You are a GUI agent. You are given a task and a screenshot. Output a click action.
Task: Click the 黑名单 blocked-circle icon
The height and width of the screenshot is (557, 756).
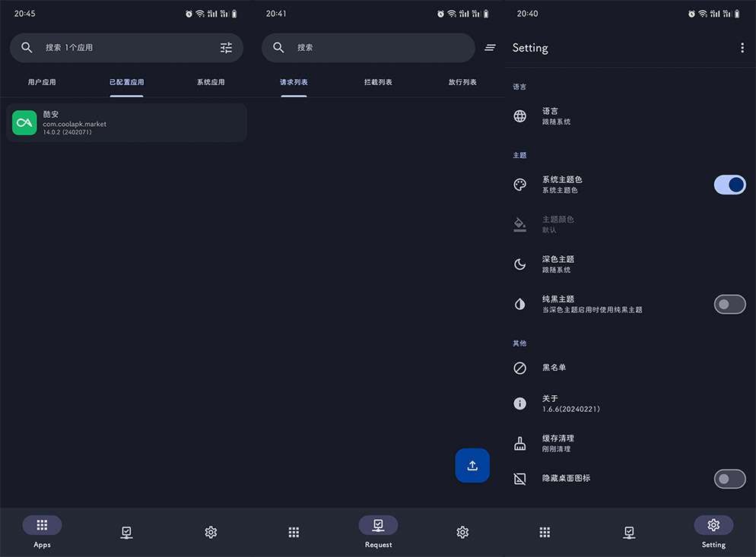pos(520,368)
